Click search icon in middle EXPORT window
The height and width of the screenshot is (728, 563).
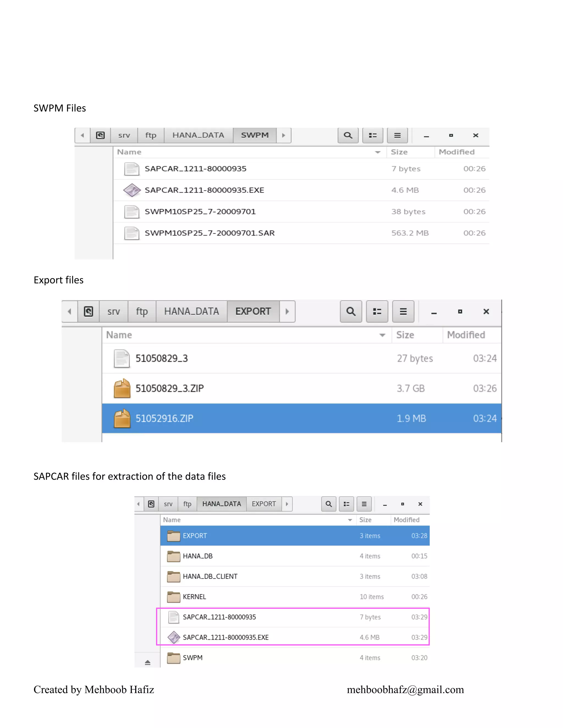point(351,311)
